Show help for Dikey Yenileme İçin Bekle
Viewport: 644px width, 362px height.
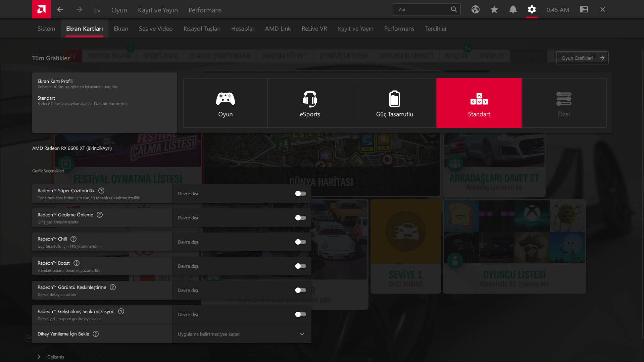coord(96,334)
